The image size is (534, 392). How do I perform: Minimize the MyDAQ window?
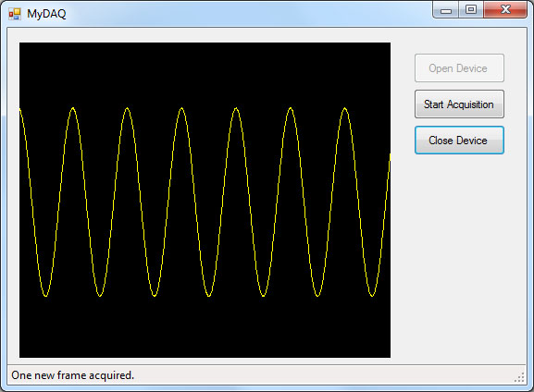pos(446,9)
